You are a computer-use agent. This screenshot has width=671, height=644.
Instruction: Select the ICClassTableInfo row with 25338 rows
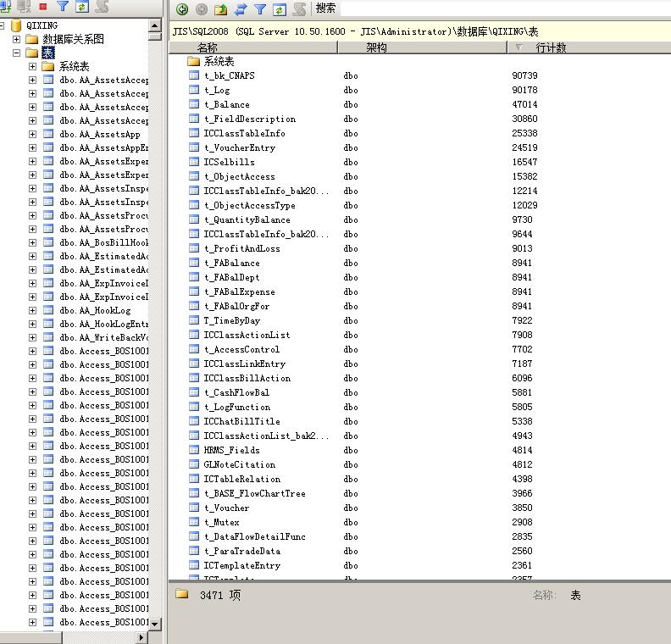(244, 133)
